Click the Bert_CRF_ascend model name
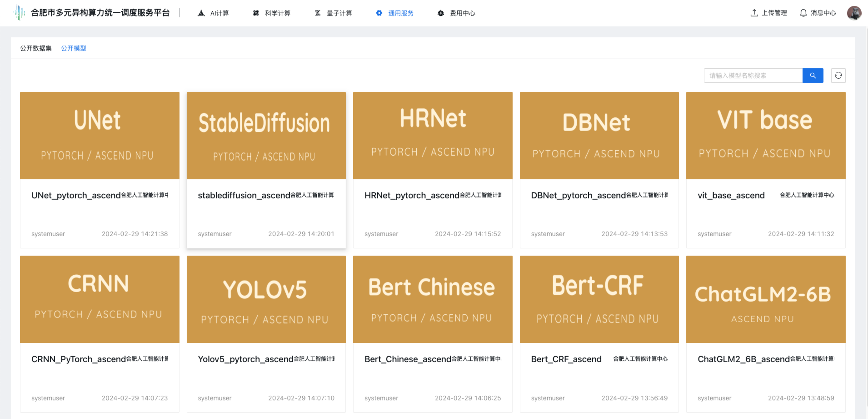This screenshot has width=868, height=419. coord(566,359)
